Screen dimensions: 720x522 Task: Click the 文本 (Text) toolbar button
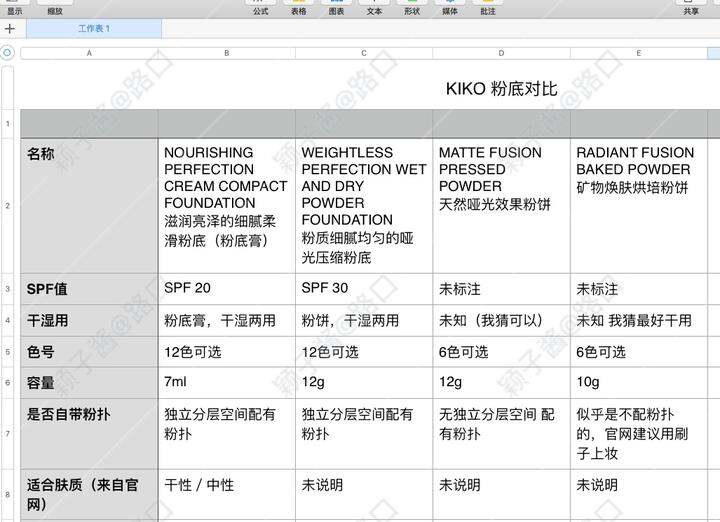pyautogui.click(x=374, y=7)
